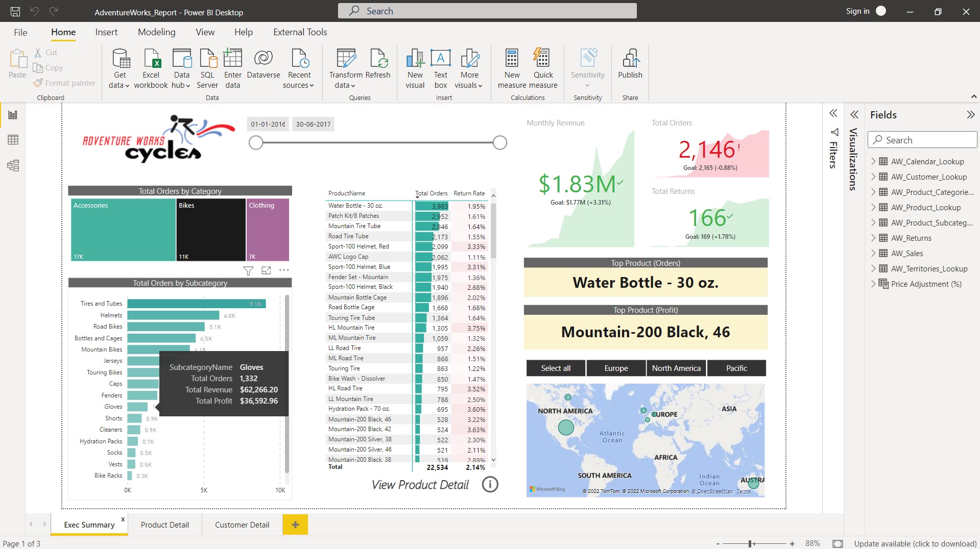980x549 pixels.
Task: Collapse the Fields pane
Action: [x=970, y=115]
